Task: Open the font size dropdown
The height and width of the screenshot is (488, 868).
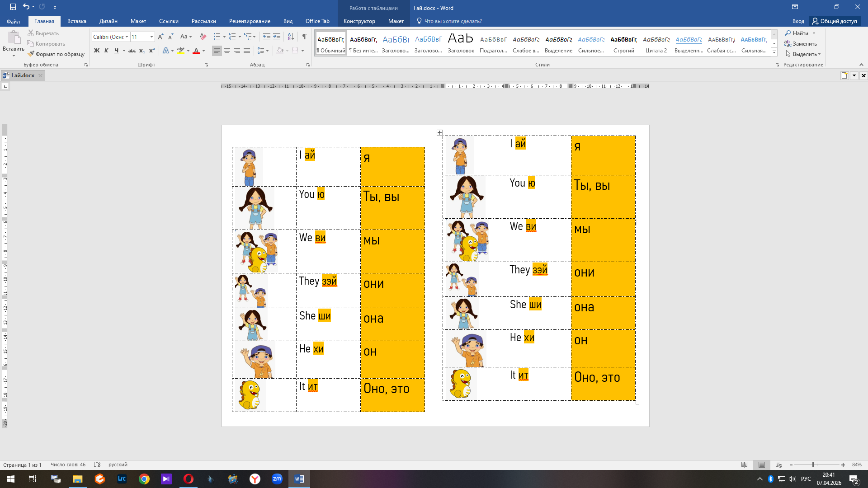Action: coord(151,37)
